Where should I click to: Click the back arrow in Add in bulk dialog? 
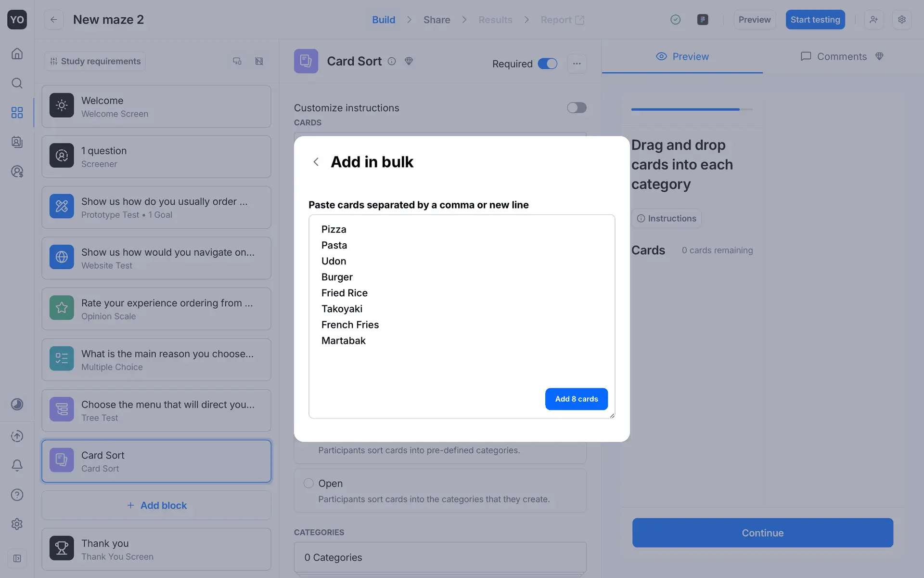coord(316,162)
